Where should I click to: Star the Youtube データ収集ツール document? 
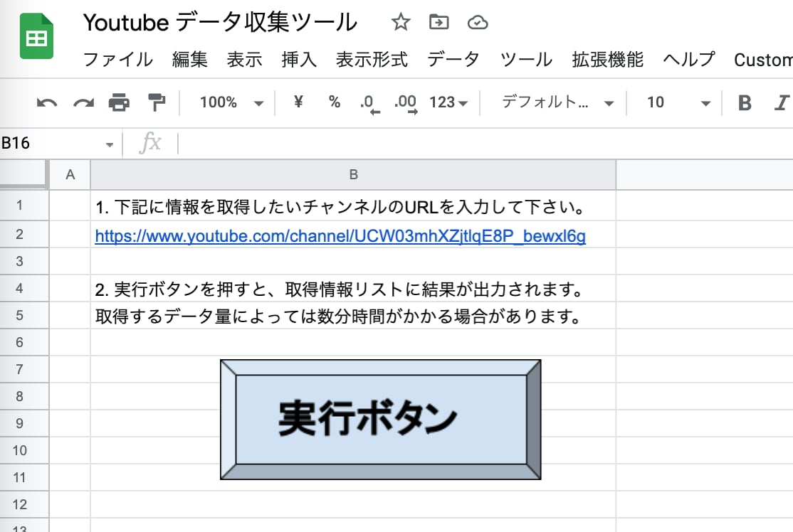(401, 22)
